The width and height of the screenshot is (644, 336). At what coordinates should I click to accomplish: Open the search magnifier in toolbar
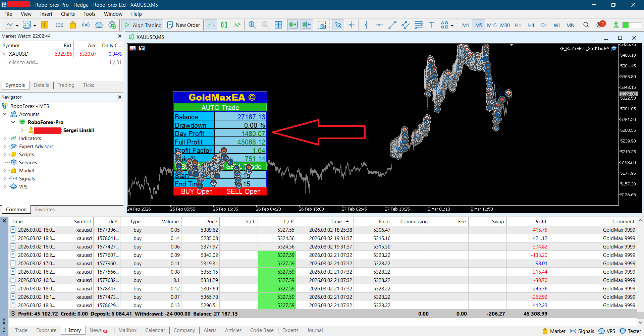(x=586, y=25)
